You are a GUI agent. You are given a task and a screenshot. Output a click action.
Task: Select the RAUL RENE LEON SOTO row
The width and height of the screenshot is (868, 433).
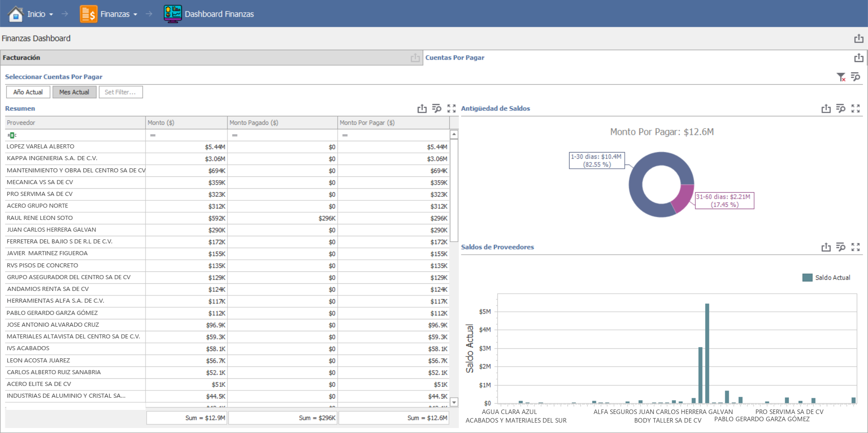pos(227,218)
